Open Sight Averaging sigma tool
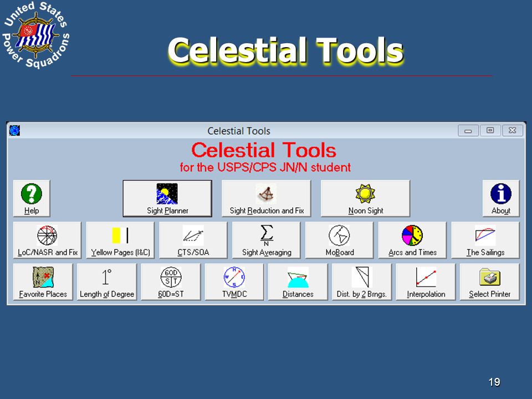Viewport: 532px width, 399px height. click(267, 240)
